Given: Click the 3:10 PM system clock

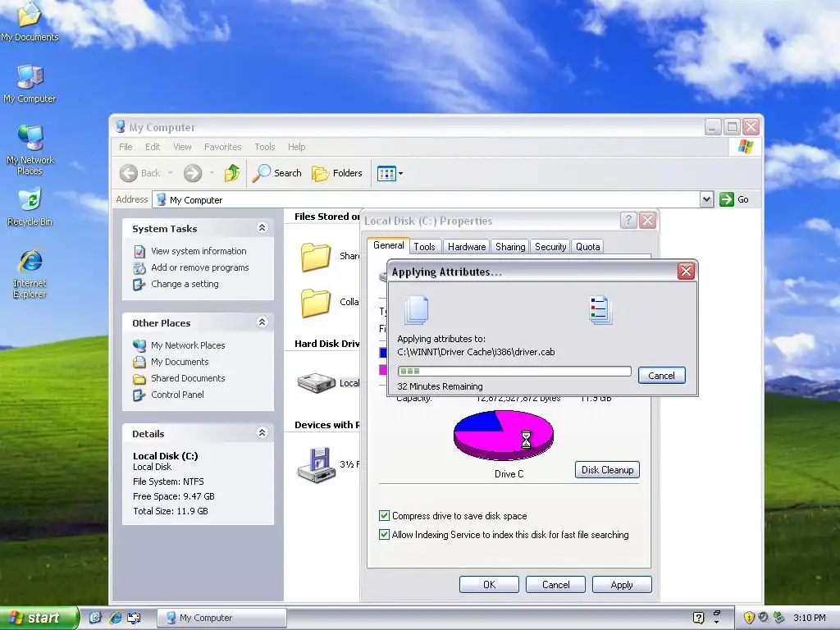Looking at the screenshot, I should coord(810,618).
